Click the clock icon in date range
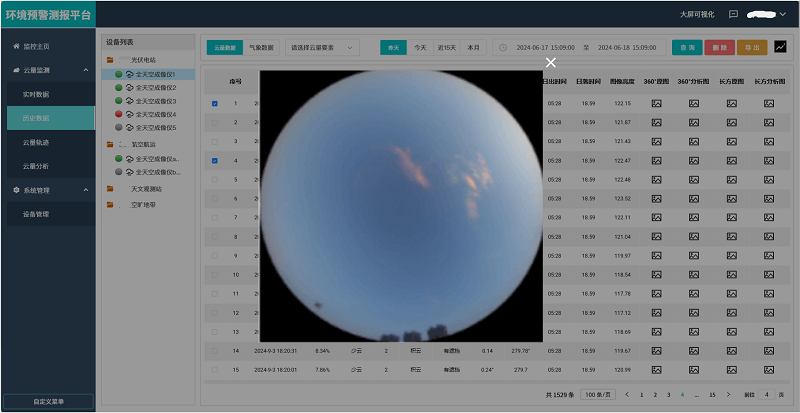This screenshot has width=800, height=413. click(503, 47)
